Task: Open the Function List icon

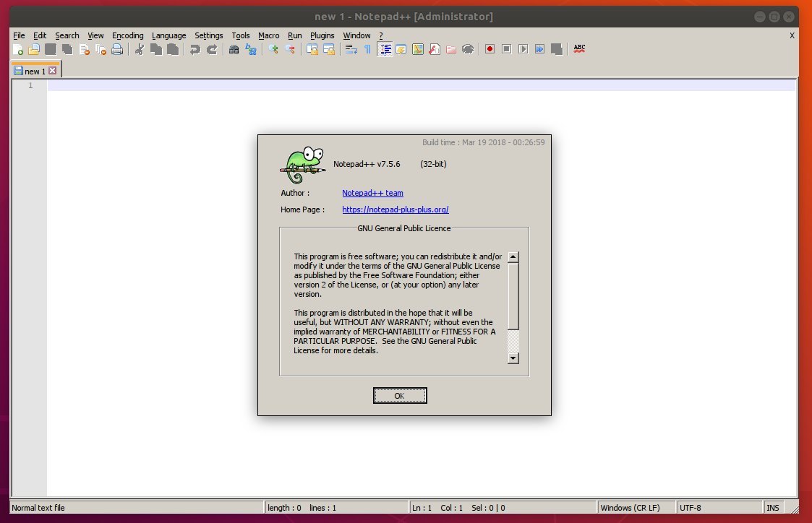Action: tap(435, 49)
